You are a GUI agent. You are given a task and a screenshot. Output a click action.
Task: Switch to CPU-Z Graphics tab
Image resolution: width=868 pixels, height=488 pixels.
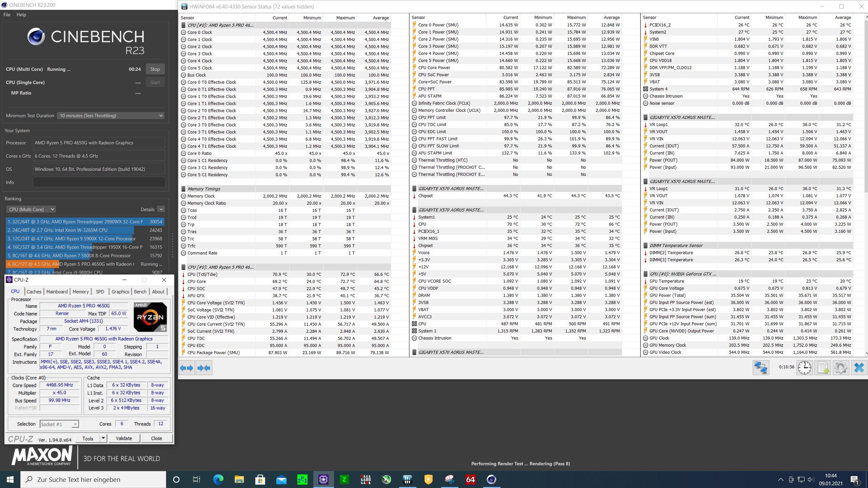point(120,291)
